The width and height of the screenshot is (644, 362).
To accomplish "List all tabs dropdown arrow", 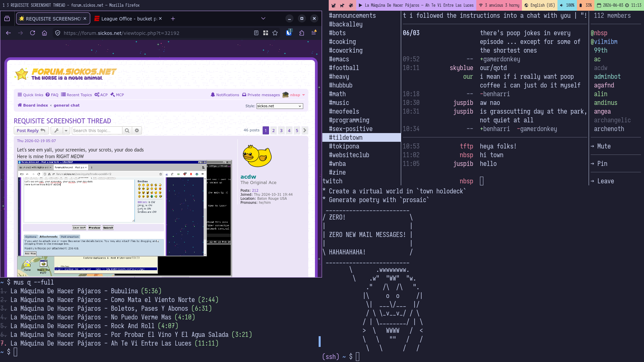I will [x=263, y=19].
